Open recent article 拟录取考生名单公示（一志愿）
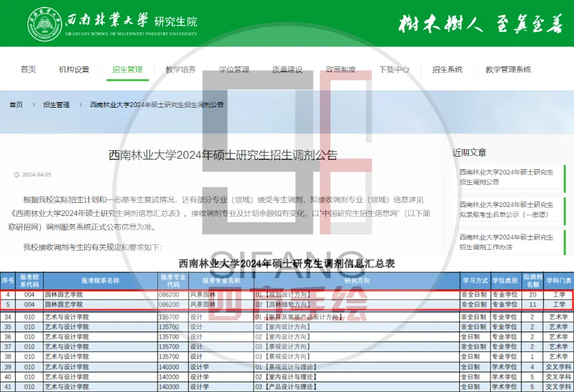This screenshot has height=392, width=574. coord(506,210)
